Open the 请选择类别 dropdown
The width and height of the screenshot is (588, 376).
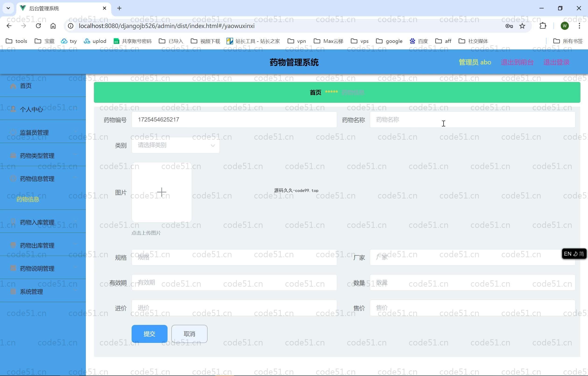pyautogui.click(x=175, y=145)
